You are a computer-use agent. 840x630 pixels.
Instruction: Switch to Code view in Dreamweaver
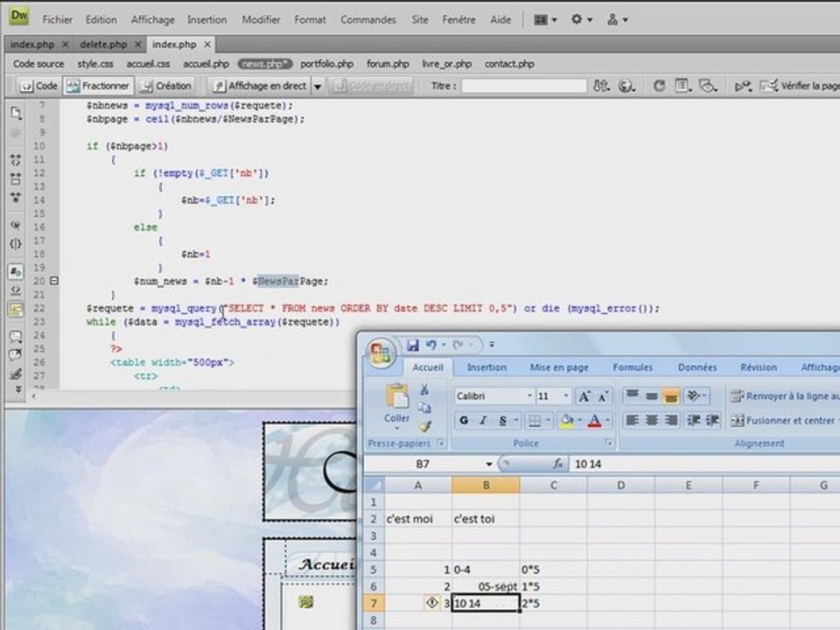pos(38,86)
